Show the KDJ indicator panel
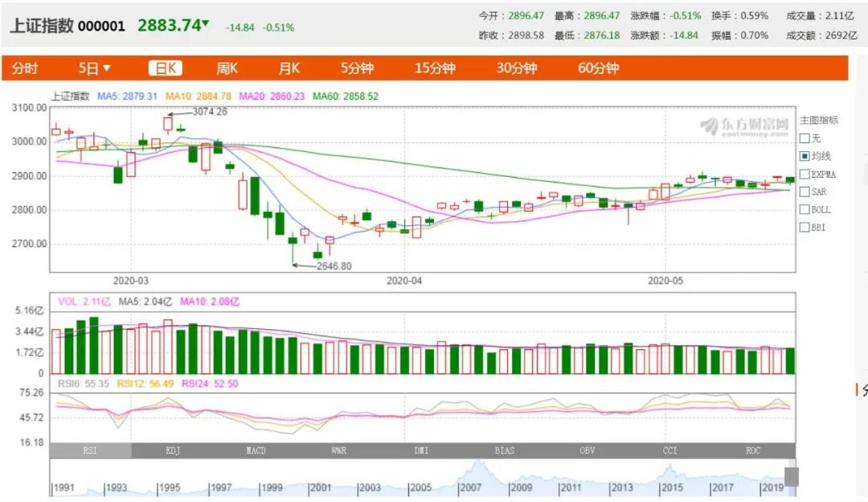868x502 pixels. click(x=173, y=451)
